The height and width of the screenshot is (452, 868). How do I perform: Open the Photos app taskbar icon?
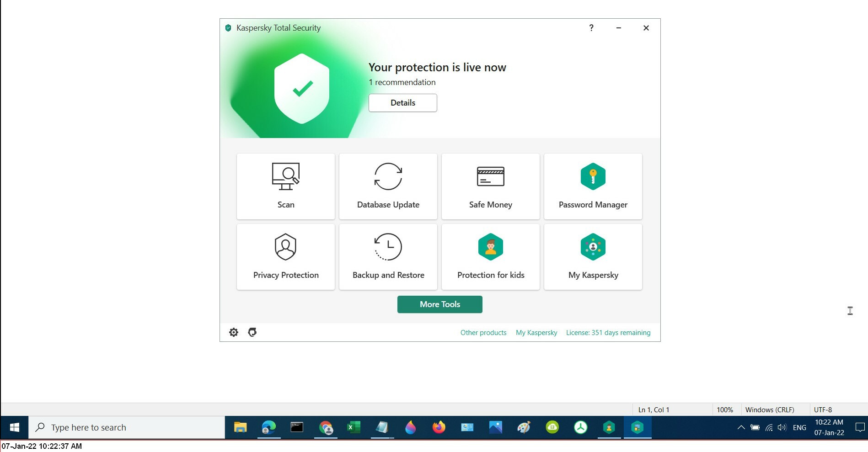coord(496,427)
